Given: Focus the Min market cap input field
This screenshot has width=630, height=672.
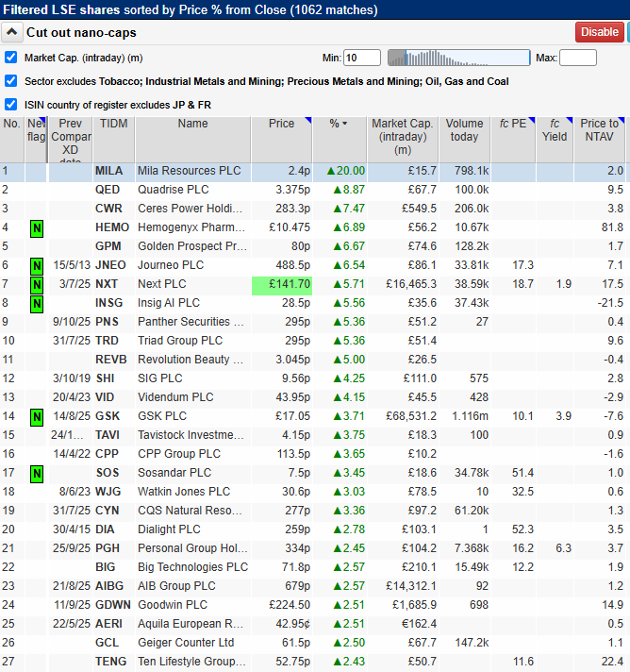Looking at the screenshot, I should 362,58.
